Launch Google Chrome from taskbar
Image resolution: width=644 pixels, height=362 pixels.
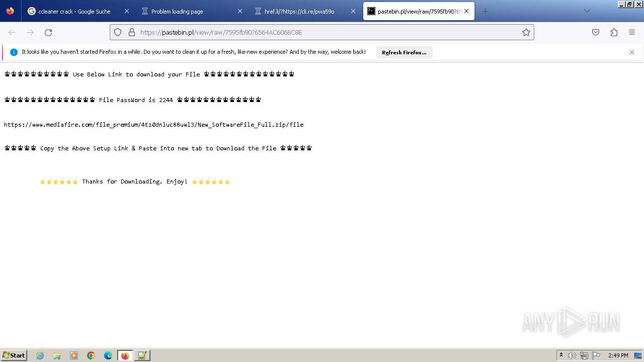[x=91, y=355]
